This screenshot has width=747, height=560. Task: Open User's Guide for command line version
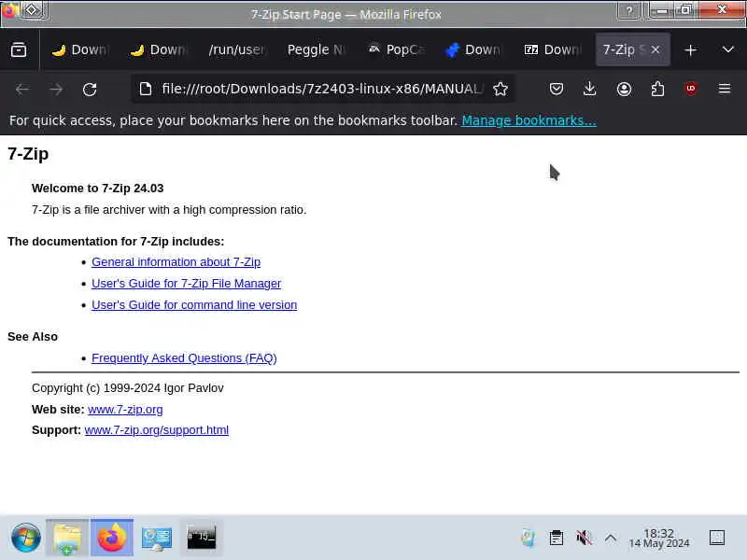pyautogui.click(x=194, y=305)
